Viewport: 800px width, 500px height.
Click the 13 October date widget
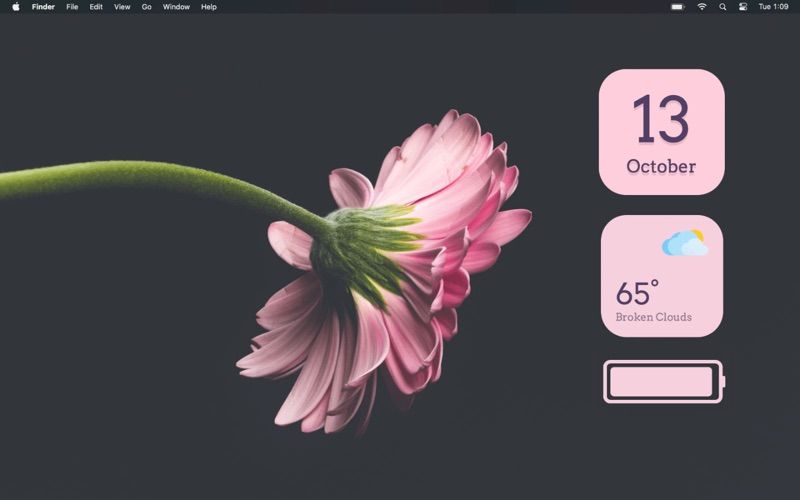pos(662,132)
